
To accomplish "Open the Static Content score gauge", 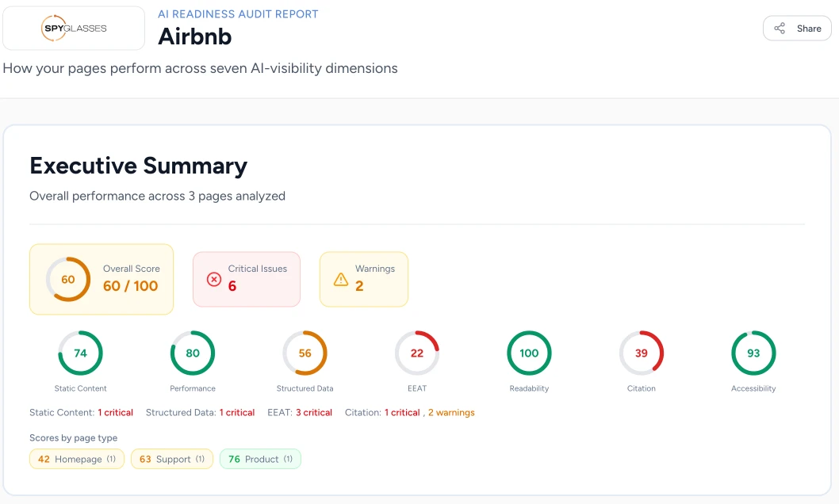I will [x=80, y=353].
